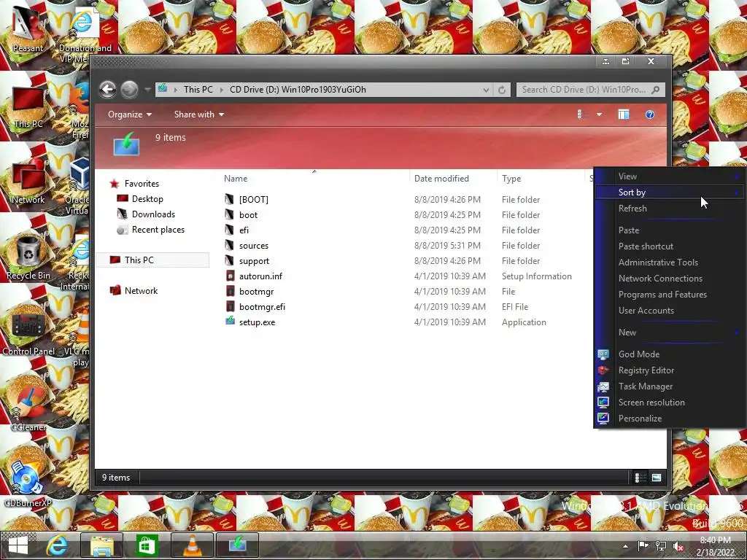747x560 pixels.
Task: Open view options dropdown arrow
Action: click(x=599, y=114)
